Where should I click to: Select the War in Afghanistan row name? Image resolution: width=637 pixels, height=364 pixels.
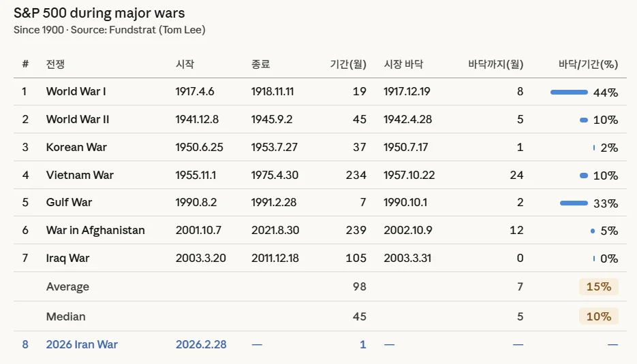pyautogui.click(x=95, y=230)
